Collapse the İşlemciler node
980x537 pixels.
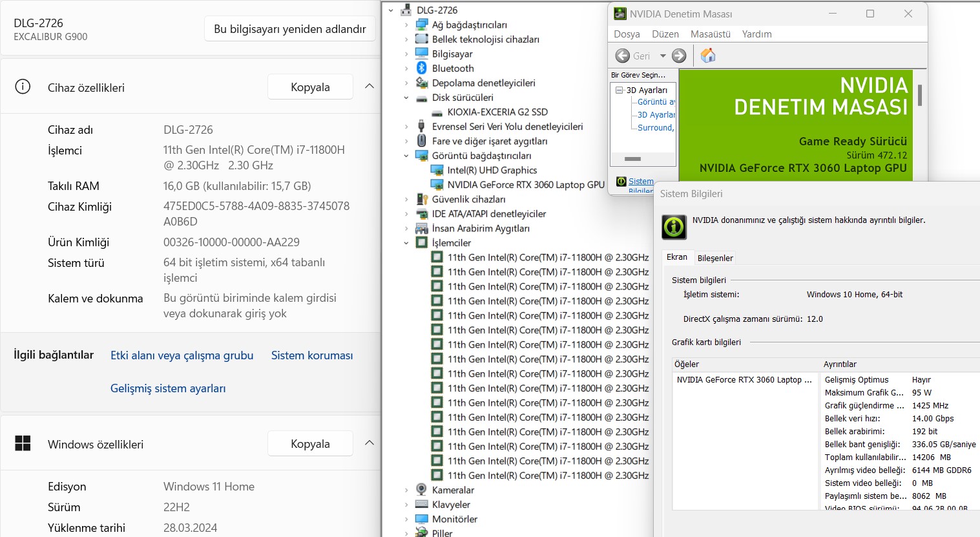406,243
